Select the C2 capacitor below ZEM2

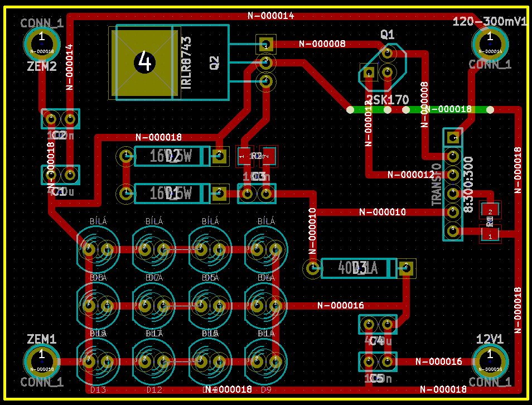(x=60, y=119)
